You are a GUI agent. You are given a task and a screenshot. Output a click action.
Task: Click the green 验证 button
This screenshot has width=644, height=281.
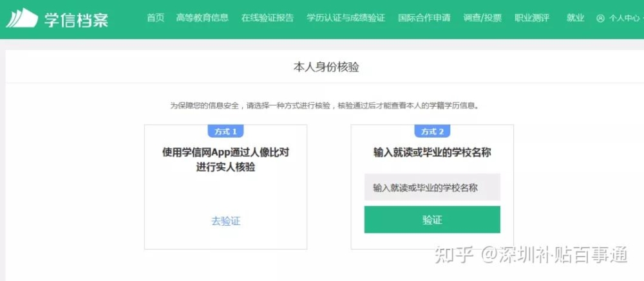point(432,219)
